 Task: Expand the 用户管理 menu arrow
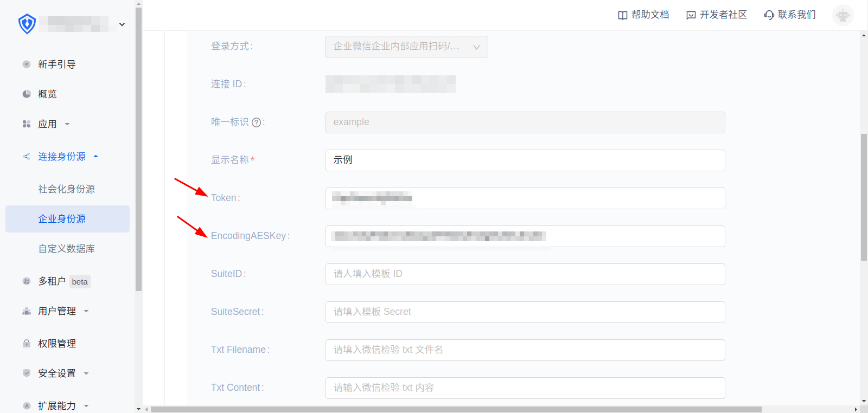pyautogui.click(x=86, y=311)
